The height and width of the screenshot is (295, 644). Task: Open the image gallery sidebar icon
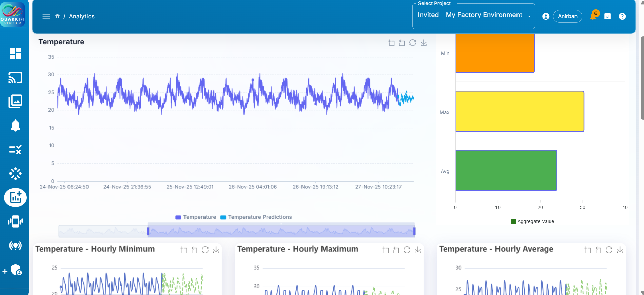(15, 101)
